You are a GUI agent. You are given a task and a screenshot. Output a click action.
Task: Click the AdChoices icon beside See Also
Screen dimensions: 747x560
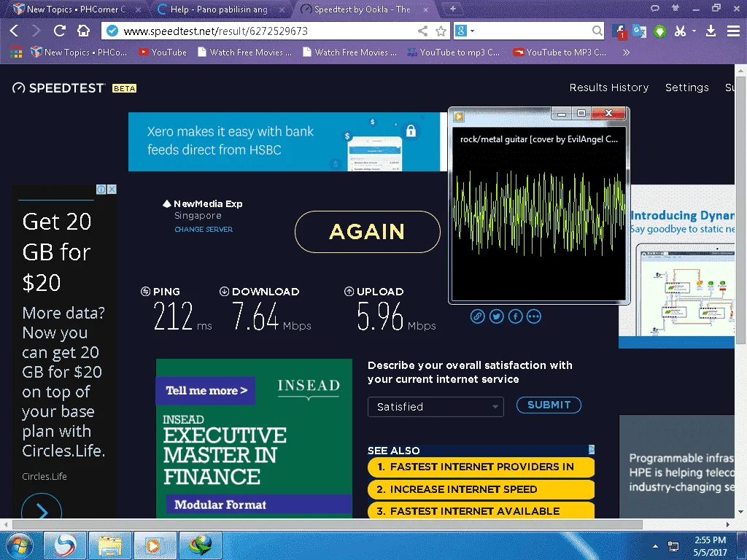[591, 449]
